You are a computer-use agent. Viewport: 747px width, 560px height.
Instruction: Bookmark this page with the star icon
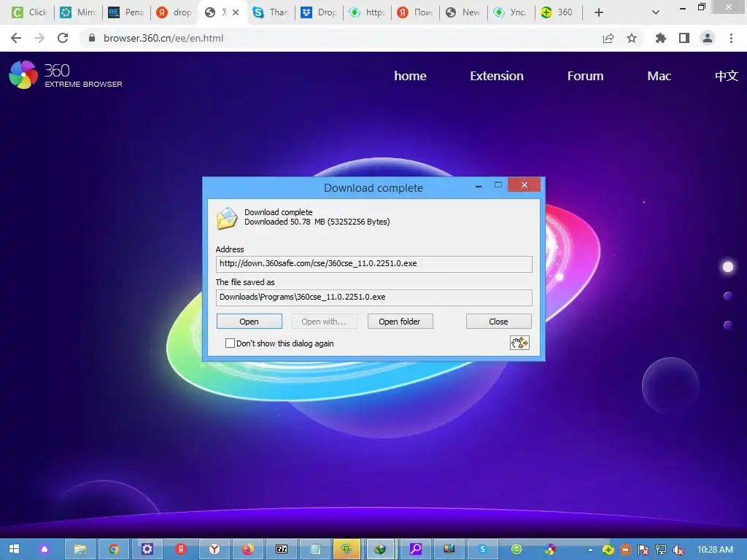coord(632,38)
